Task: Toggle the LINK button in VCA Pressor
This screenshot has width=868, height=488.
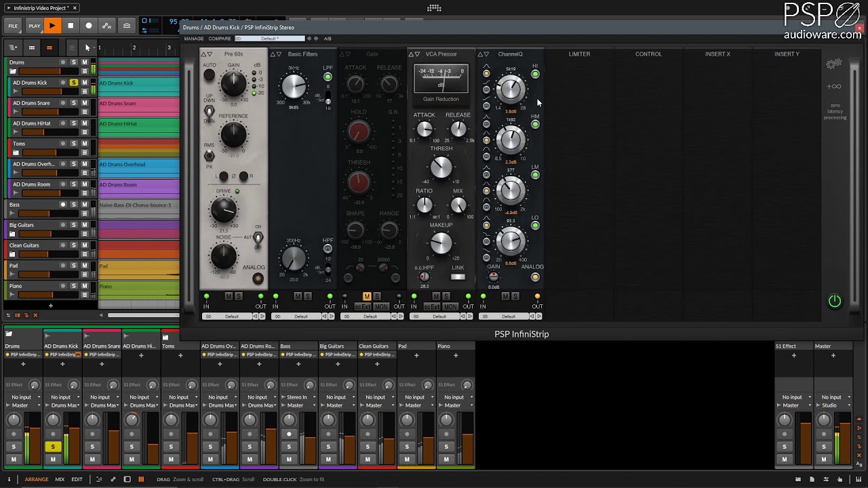Action: click(458, 277)
